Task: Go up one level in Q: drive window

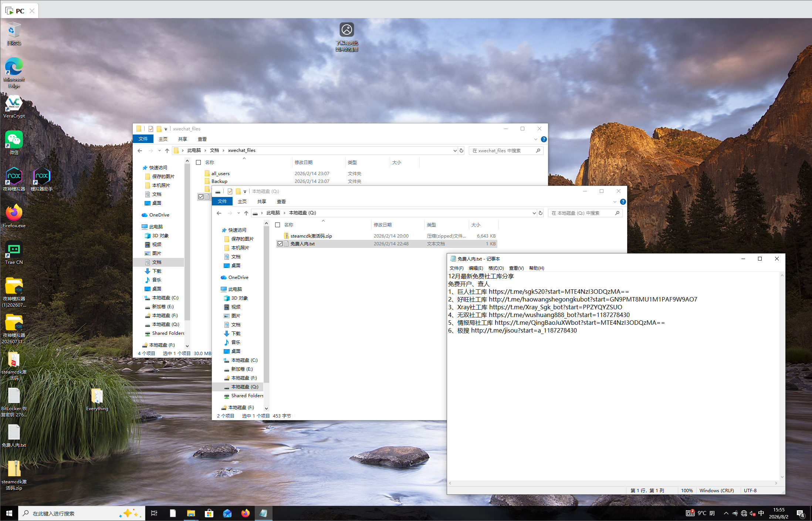Action: (246, 213)
